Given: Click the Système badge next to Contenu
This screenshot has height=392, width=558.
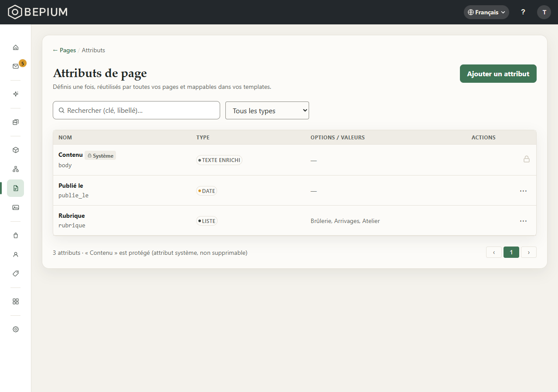Looking at the screenshot, I should (100, 155).
